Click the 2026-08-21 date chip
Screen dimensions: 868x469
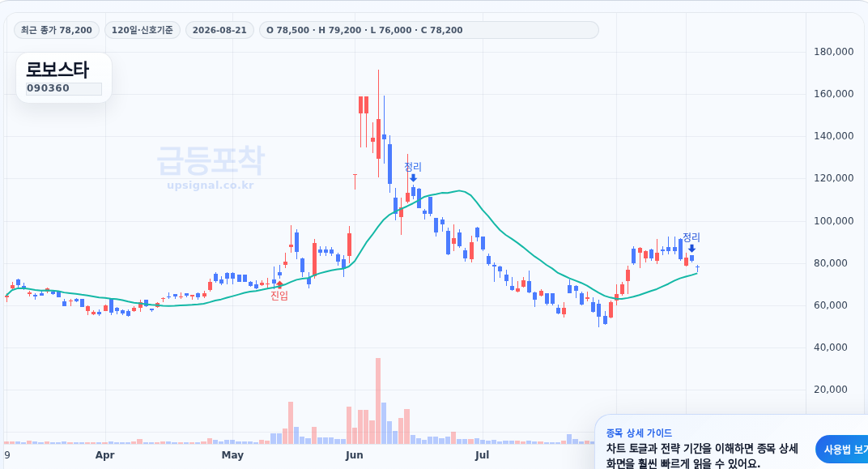(x=219, y=30)
